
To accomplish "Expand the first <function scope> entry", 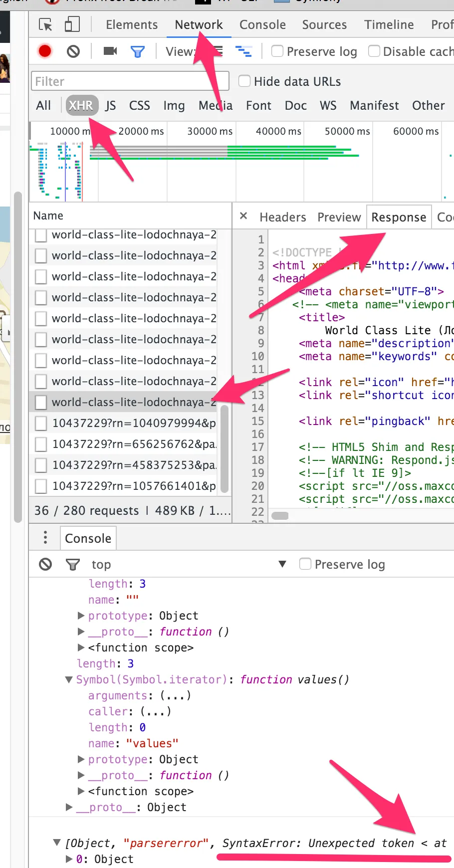I will (x=81, y=647).
